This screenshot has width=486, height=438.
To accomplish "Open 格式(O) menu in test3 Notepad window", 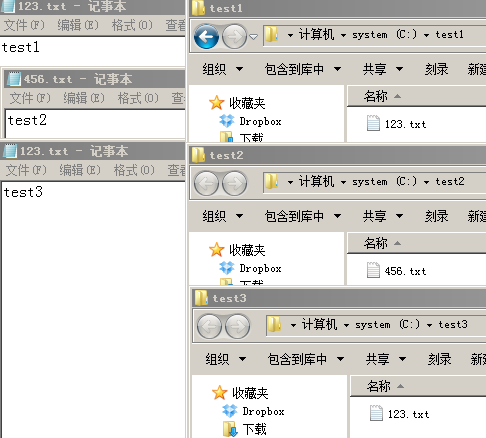I will click(134, 170).
